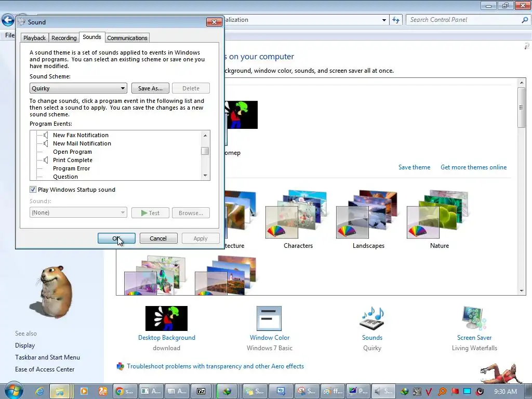Click the Windows Start orb
This screenshot has width=532, height=399.
14,391
